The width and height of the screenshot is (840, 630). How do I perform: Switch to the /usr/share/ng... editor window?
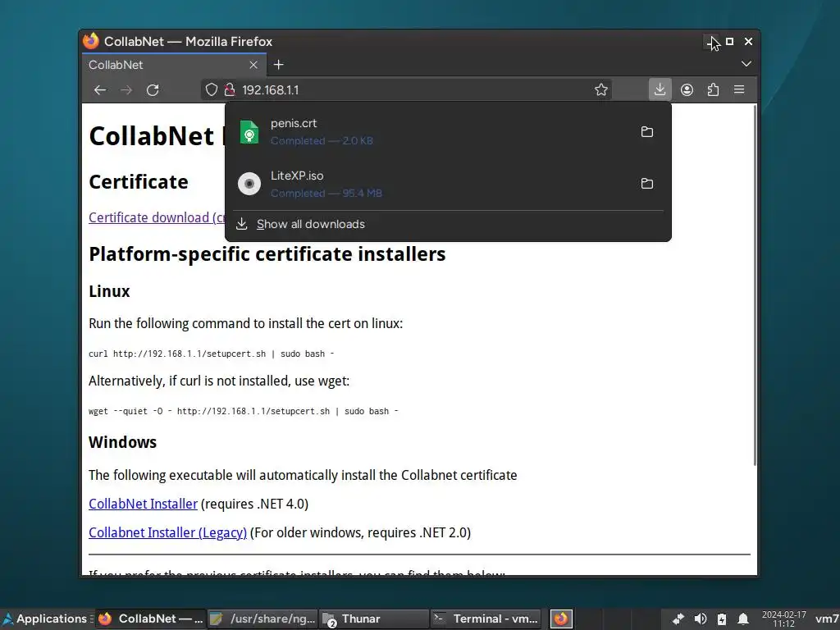pyautogui.click(x=262, y=619)
